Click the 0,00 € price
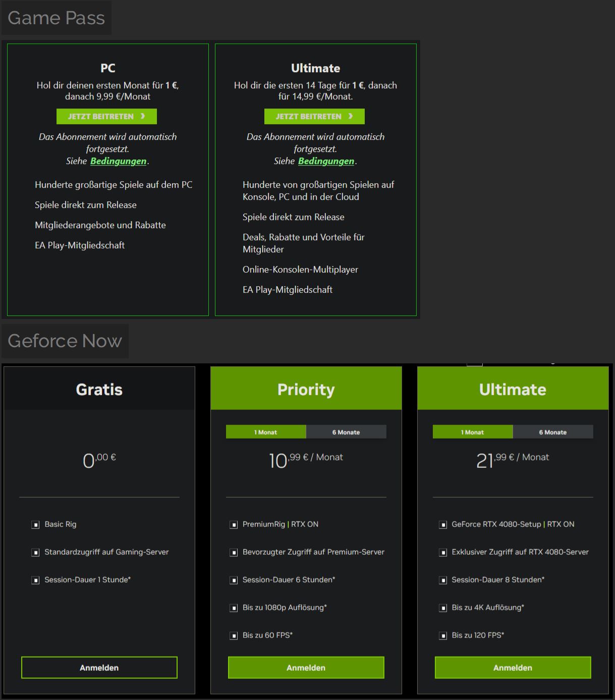 (99, 460)
